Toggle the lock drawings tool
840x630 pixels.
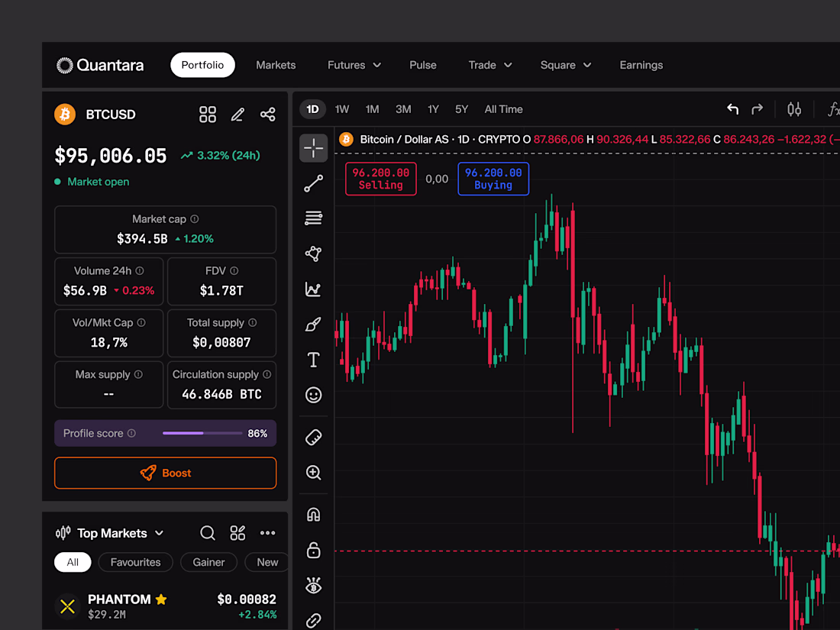[313, 550]
